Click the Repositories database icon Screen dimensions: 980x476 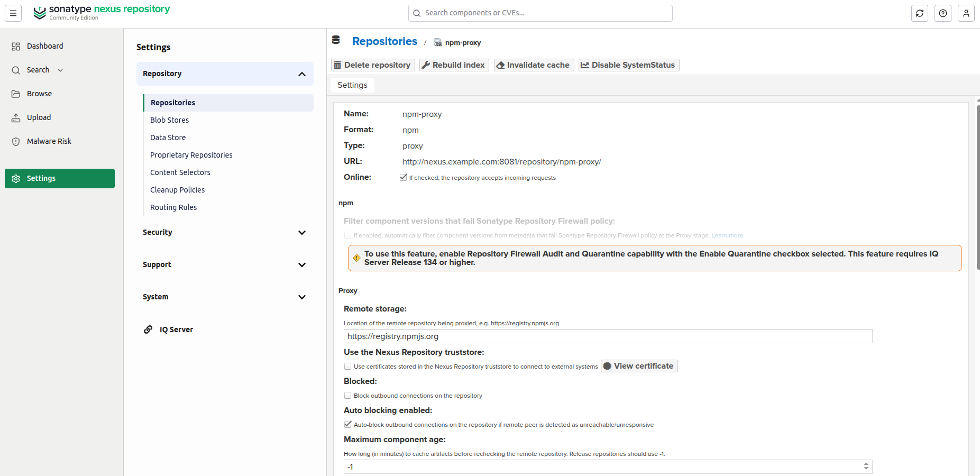(336, 40)
